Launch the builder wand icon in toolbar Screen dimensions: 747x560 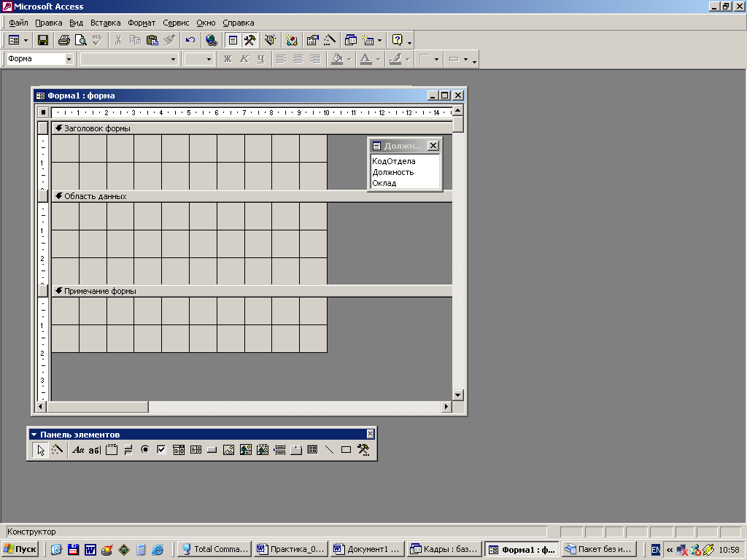pos(329,41)
